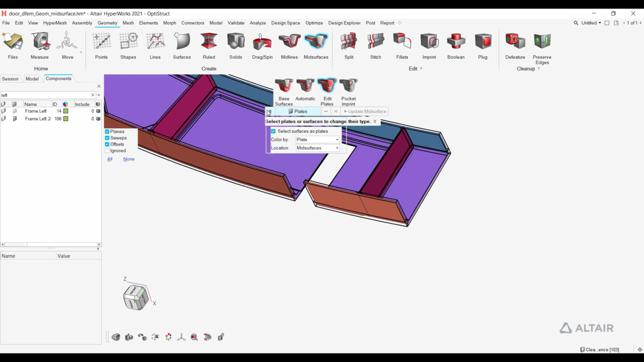Viewport: 644px width, 362px height.
Task: Choose the Base Surfaces secondary tool
Action: click(x=284, y=92)
